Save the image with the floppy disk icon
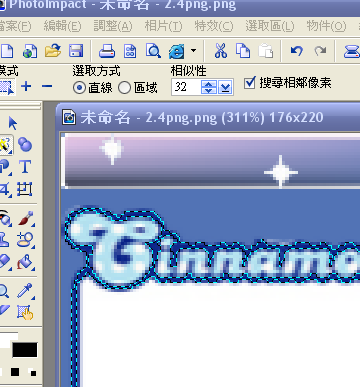360x387 pixels. click(76, 51)
